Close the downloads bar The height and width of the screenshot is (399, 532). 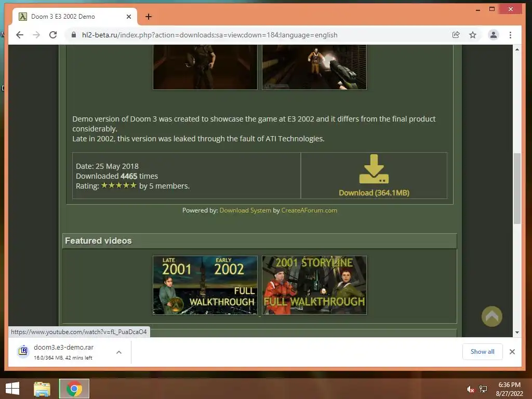click(x=512, y=352)
